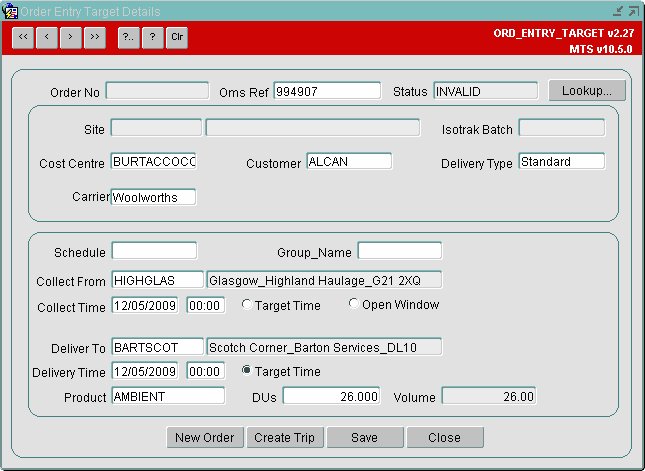Click the Status field showing INVALID
The image size is (645, 471).
485,91
